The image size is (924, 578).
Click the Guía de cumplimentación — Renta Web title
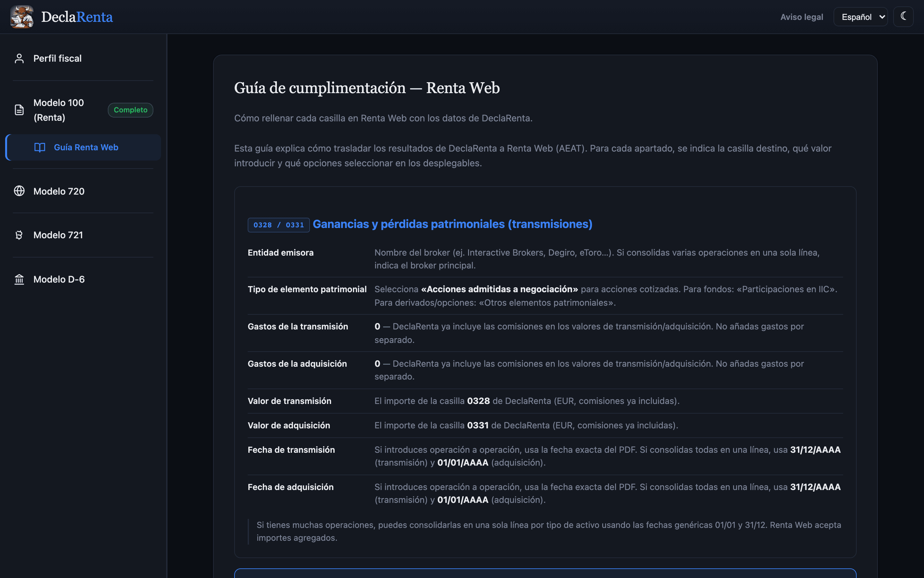click(366, 88)
